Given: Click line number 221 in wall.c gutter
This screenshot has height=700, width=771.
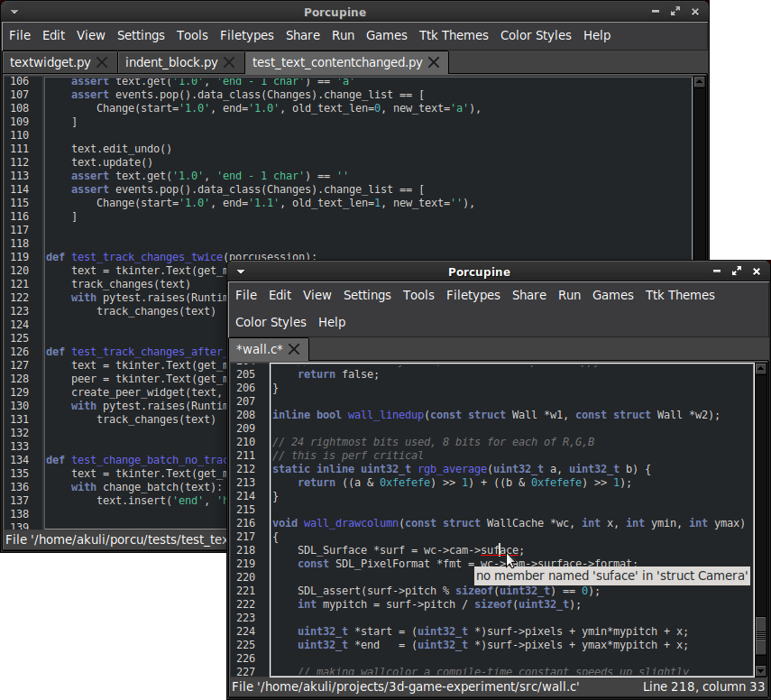Looking at the screenshot, I should click(246, 591).
